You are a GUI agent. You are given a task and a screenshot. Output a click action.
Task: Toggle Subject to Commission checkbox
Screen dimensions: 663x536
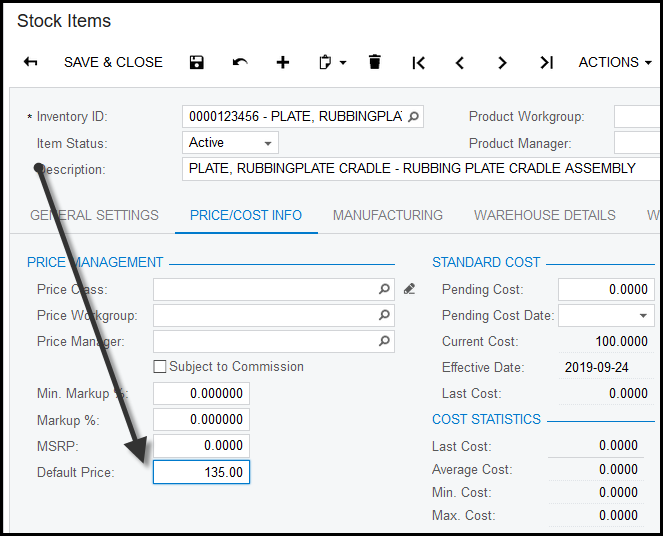click(x=160, y=367)
